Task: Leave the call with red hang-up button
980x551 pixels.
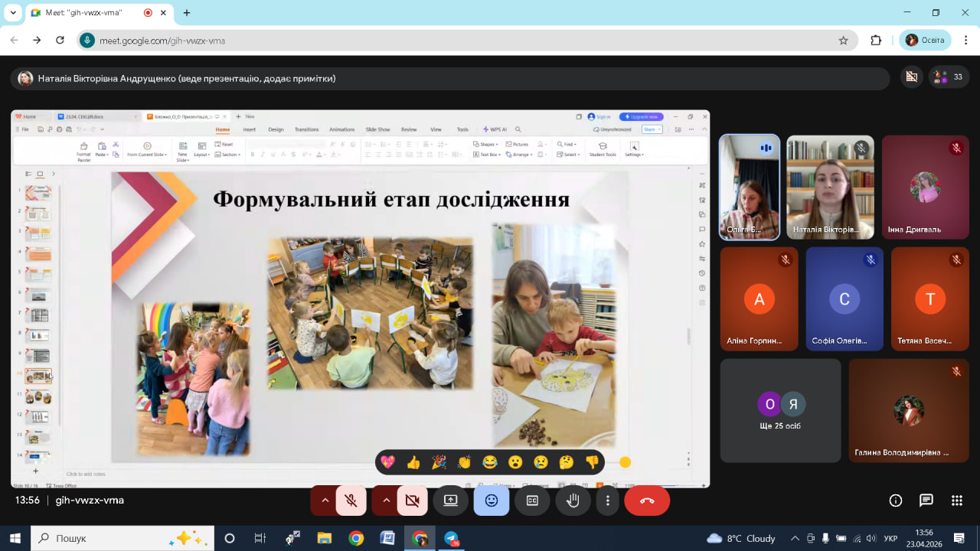Action: (647, 500)
